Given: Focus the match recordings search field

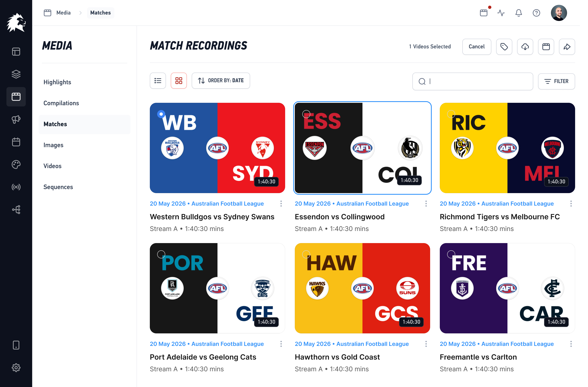Looking at the screenshot, I should (472, 81).
